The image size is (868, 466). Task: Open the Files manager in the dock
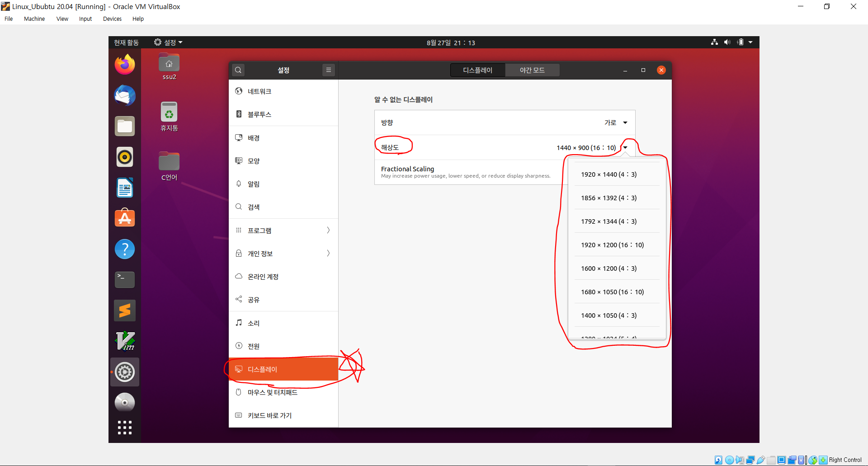click(x=125, y=126)
